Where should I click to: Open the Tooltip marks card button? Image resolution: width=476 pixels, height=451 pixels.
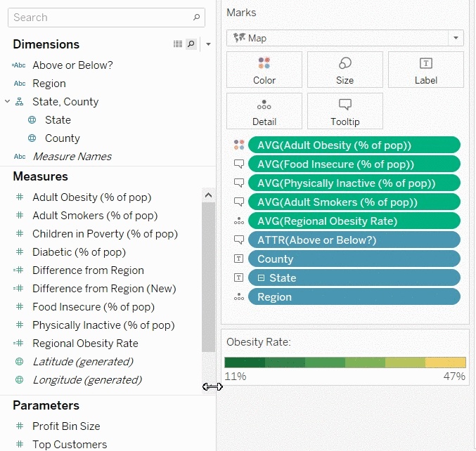[x=345, y=111]
